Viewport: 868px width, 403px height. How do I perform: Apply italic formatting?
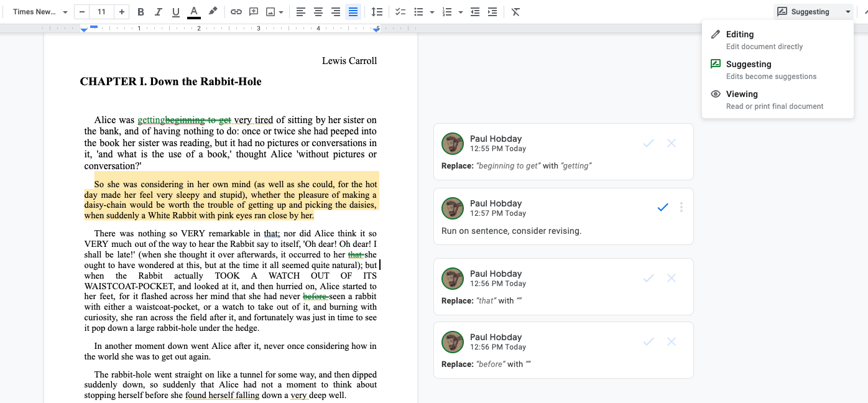(x=157, y=11)
